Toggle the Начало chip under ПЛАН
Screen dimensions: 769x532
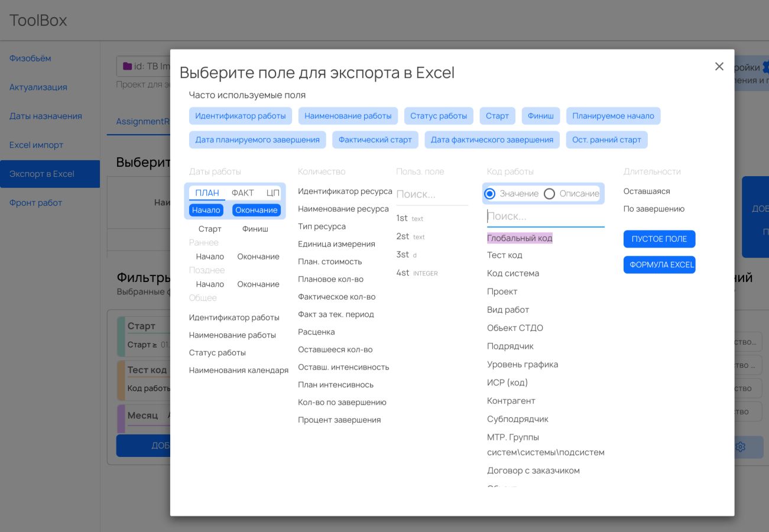coord(206,210)
